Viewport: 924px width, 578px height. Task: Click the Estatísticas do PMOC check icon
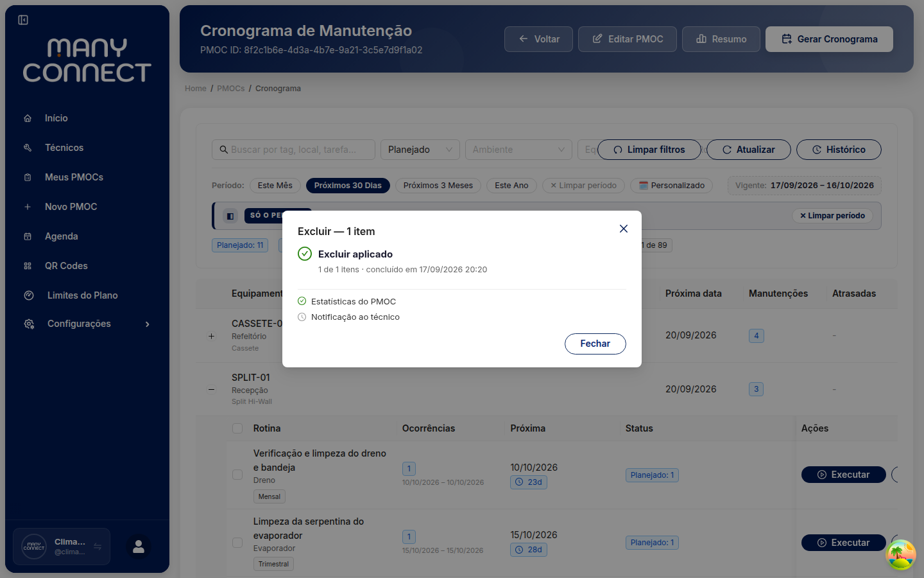click(302, 301)
